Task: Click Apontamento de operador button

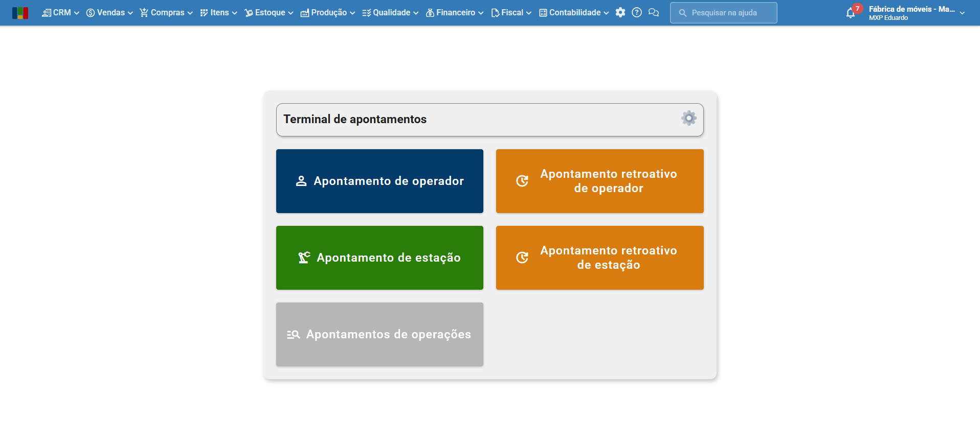Action: point(380,181)
